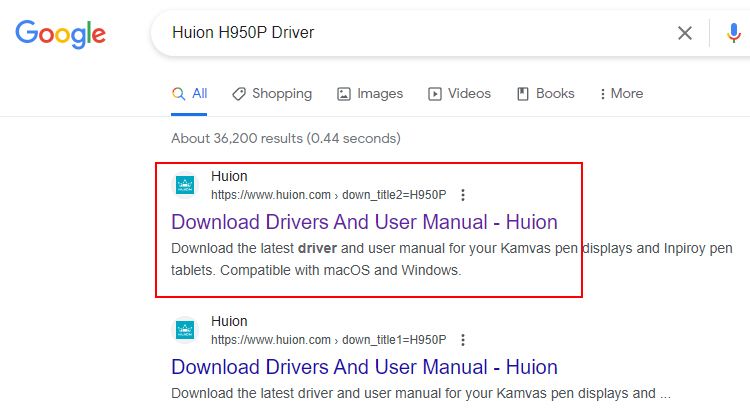Open the second Download Drivers And User Manual link
This screenshot has height=415, width=750.
click(x=364, y=367)
